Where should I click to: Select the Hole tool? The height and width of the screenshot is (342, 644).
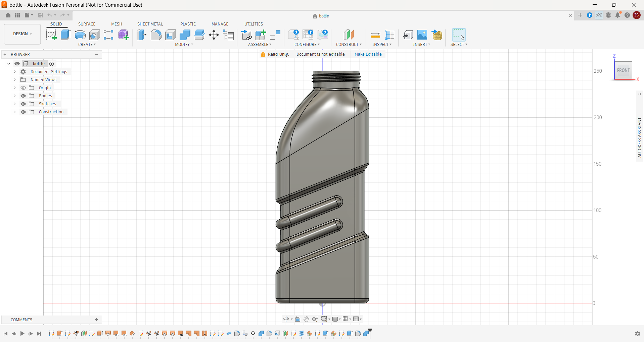(x=94, y=35)
